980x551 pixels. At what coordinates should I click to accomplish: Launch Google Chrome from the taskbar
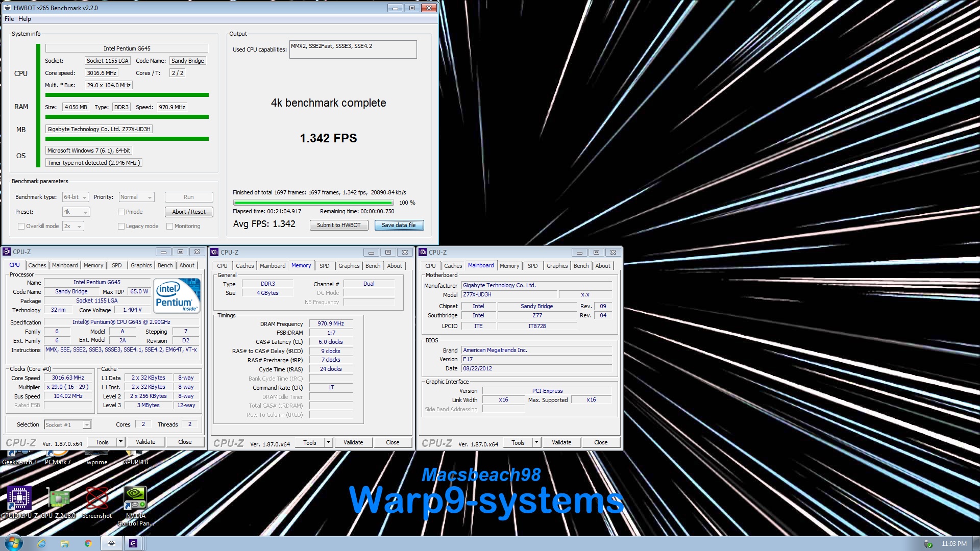[x=88, y=543]
